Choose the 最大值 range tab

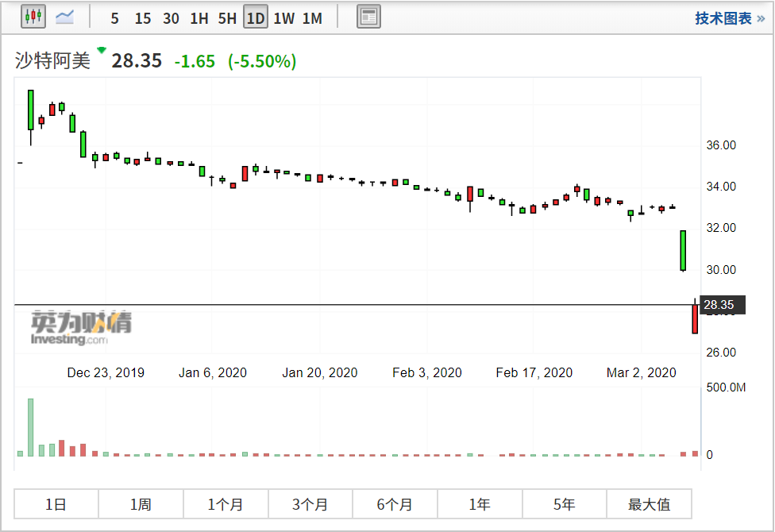click(x=649, y=504)
